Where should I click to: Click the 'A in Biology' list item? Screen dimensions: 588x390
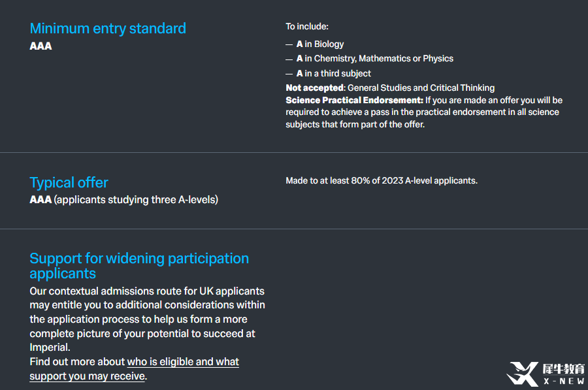tap(320, 44)
